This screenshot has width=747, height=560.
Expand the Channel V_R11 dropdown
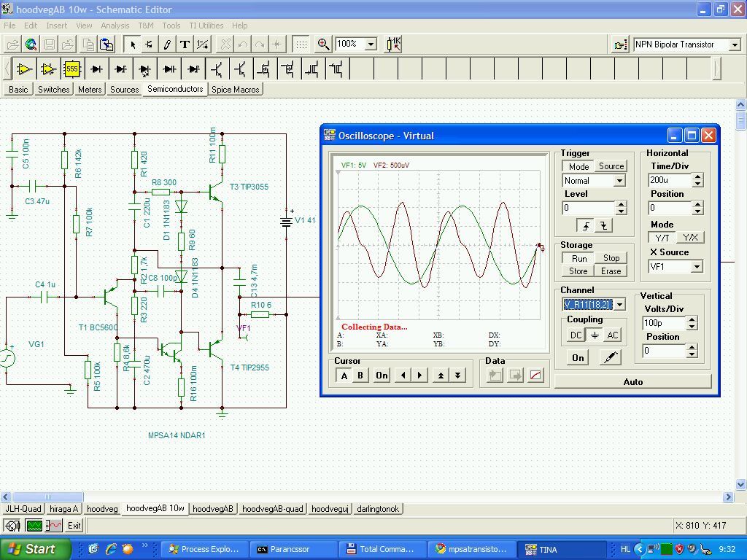[x=619, y=305]
